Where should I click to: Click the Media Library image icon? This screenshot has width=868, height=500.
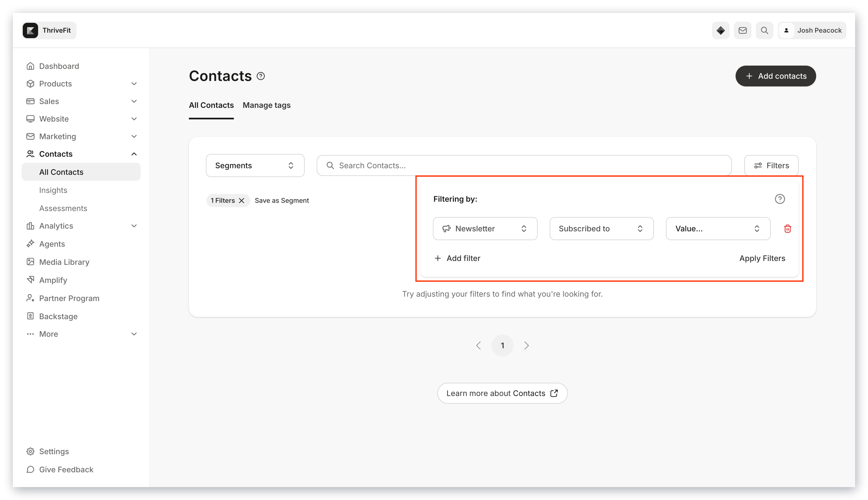30,262
